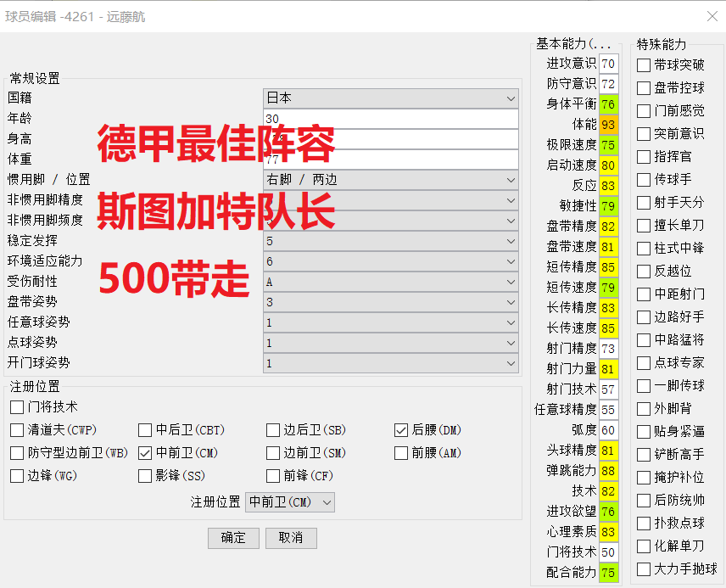Viewport: 726px width, 588px height.
Task: Uncheck the 中前卫(CM) checkbox
Action: [145, 453]
